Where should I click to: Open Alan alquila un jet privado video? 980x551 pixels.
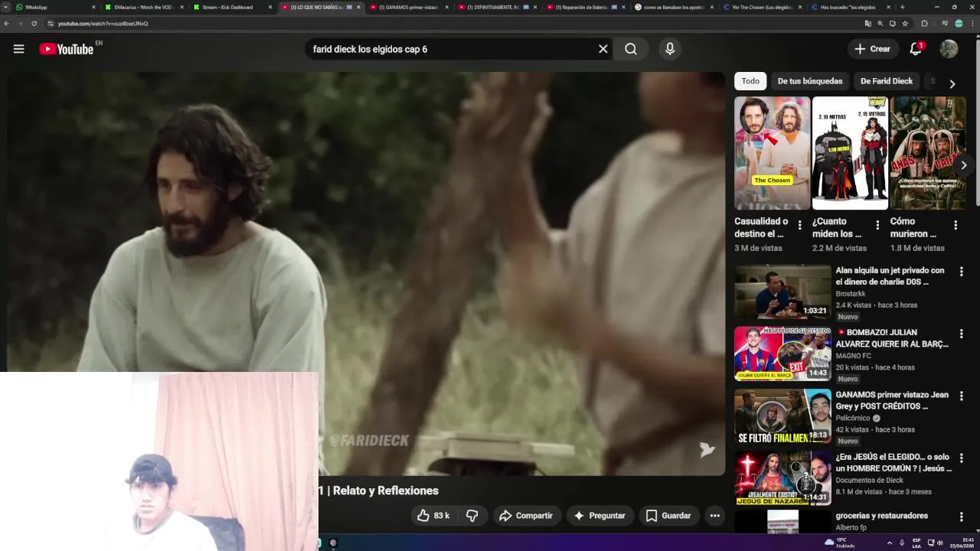(890, 276)
